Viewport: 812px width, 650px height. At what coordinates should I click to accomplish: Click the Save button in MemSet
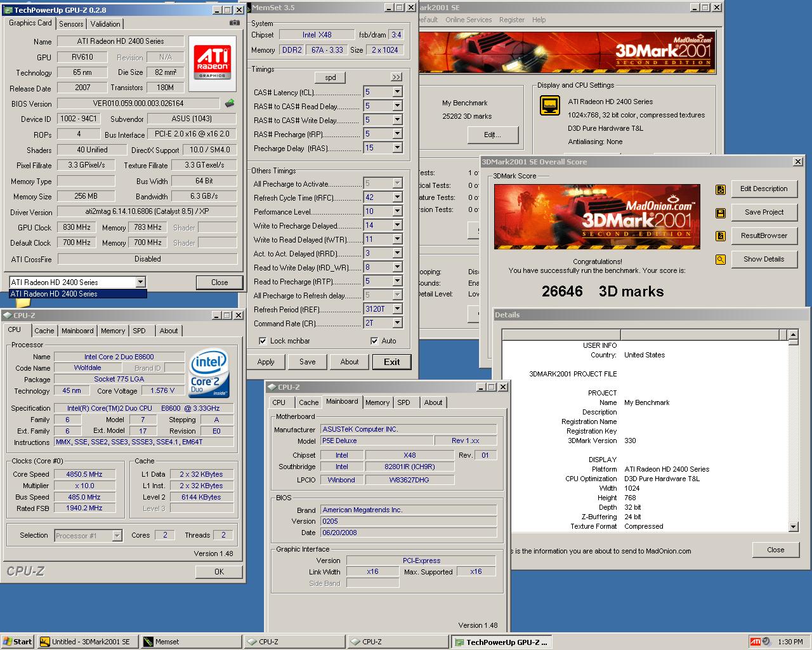308,362
